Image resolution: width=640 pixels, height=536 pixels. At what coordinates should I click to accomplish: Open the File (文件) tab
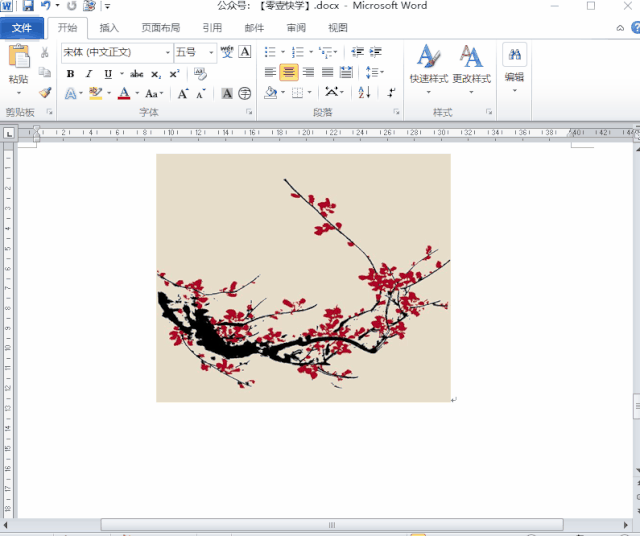point(22,28)
